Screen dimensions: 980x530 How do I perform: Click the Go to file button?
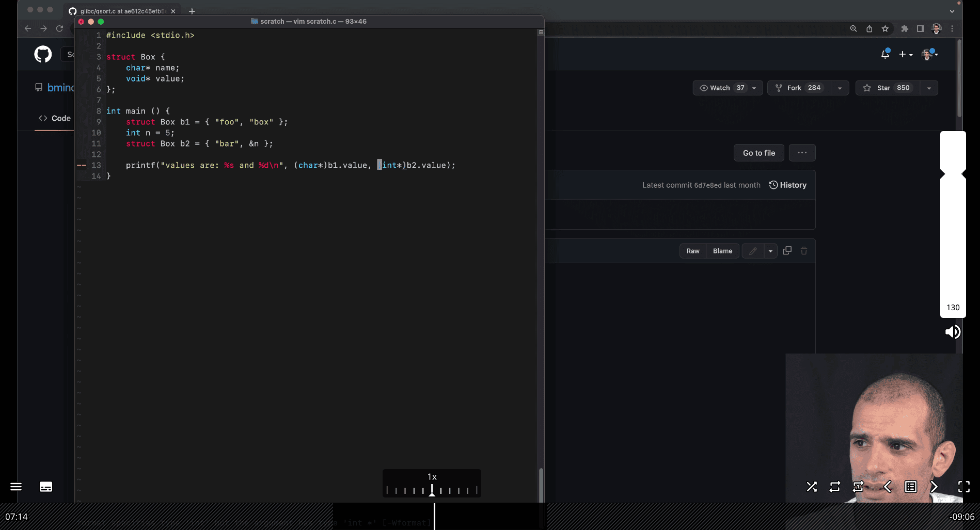pos(758,153)
